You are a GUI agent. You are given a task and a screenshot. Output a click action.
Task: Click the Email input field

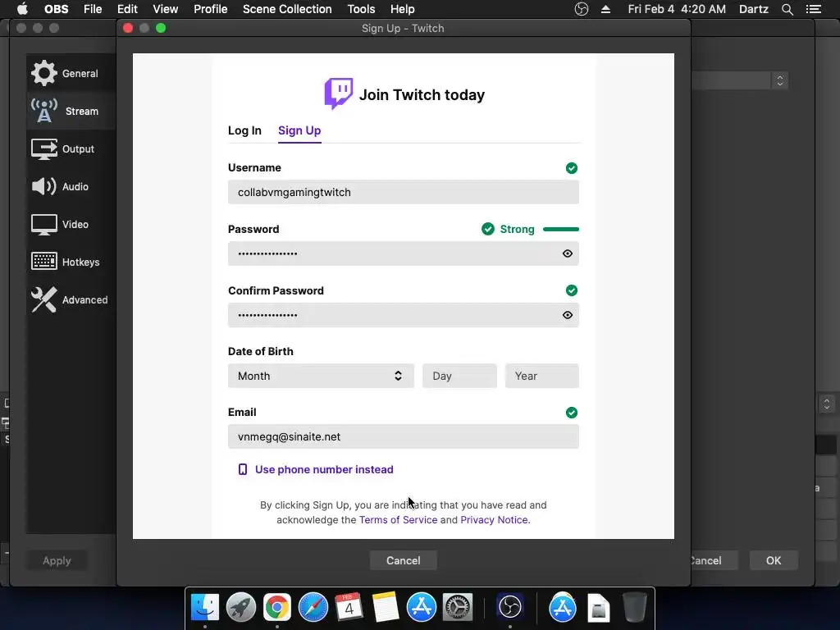click(404, 436)
